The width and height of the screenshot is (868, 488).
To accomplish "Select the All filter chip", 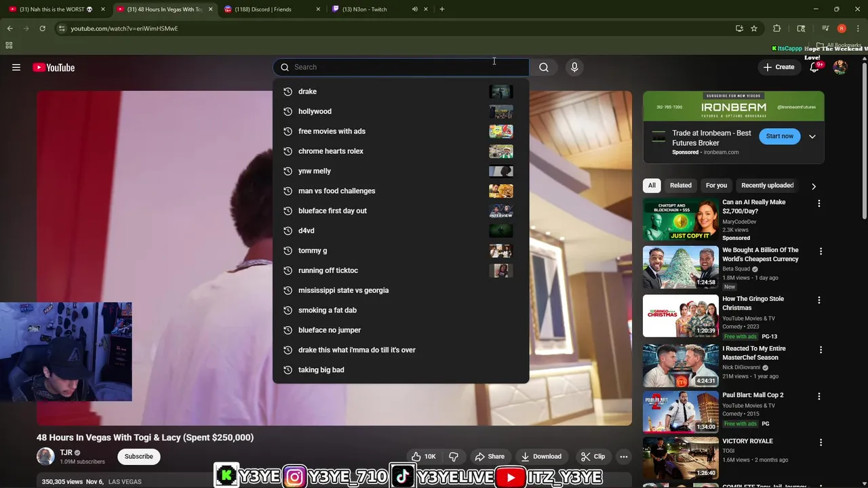I will tap(652, 185).
